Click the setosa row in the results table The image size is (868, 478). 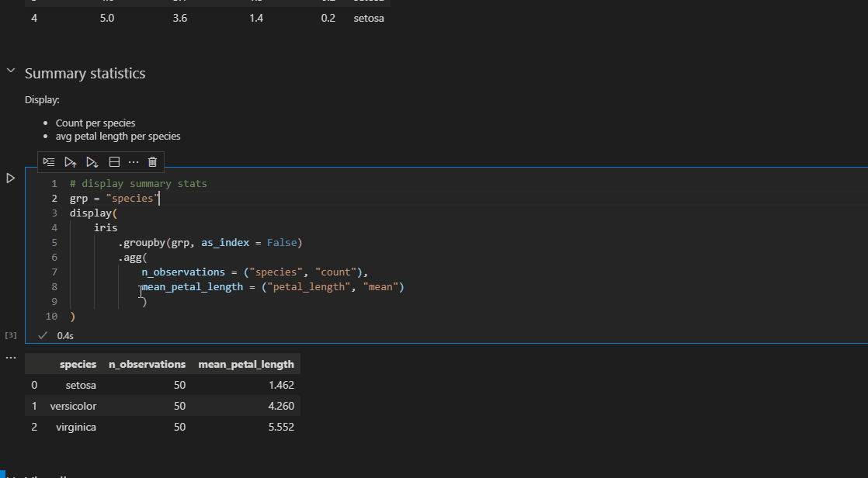point(81,385)
